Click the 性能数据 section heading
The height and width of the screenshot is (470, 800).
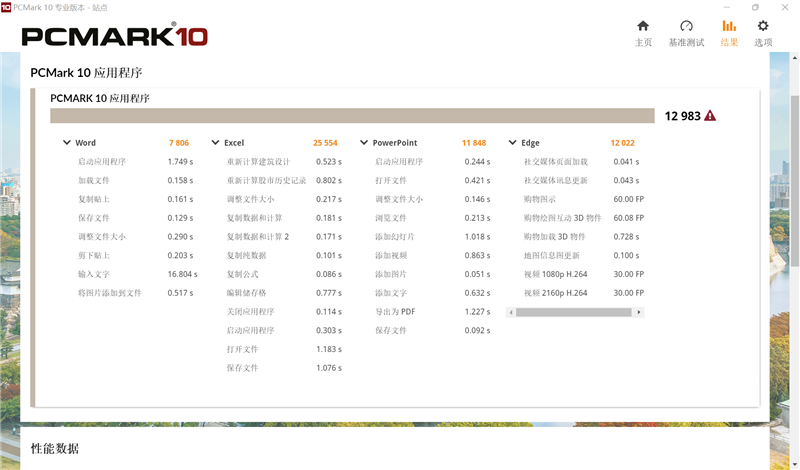(x=55, y=449)
